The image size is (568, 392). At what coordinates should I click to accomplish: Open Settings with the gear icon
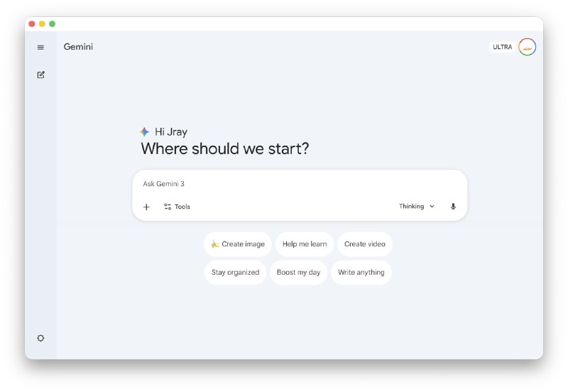pyautogui.click(x=40, y=338)
